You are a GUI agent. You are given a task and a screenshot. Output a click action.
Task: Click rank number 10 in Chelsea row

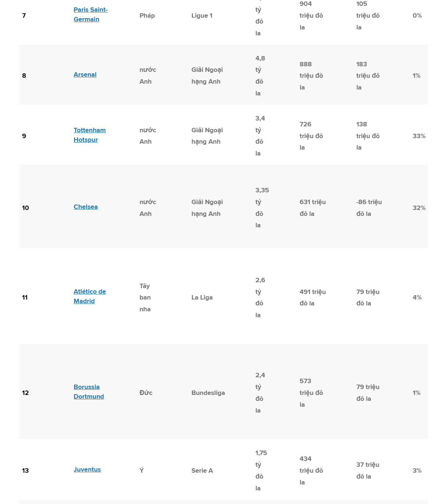(25, 208)
